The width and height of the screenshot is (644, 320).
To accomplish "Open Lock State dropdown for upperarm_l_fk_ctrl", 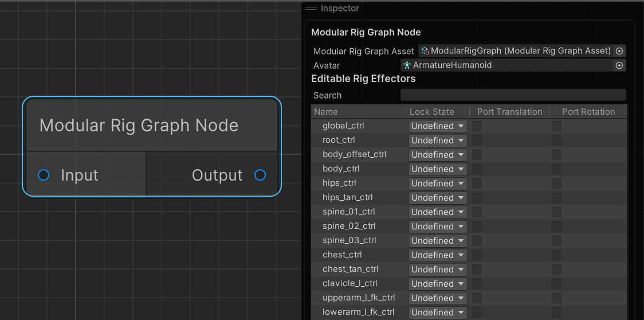I will click(x=438, y=298).
